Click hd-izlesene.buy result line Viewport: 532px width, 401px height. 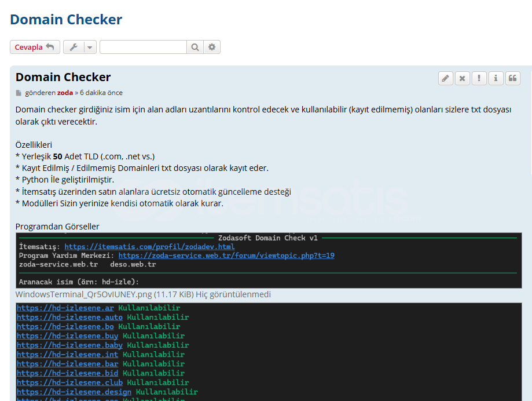pos(101,336)
